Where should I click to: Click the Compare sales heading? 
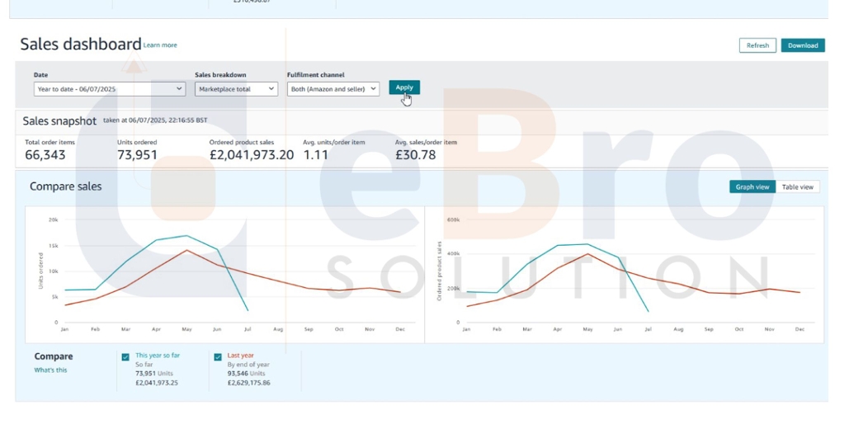click(66, 186)
